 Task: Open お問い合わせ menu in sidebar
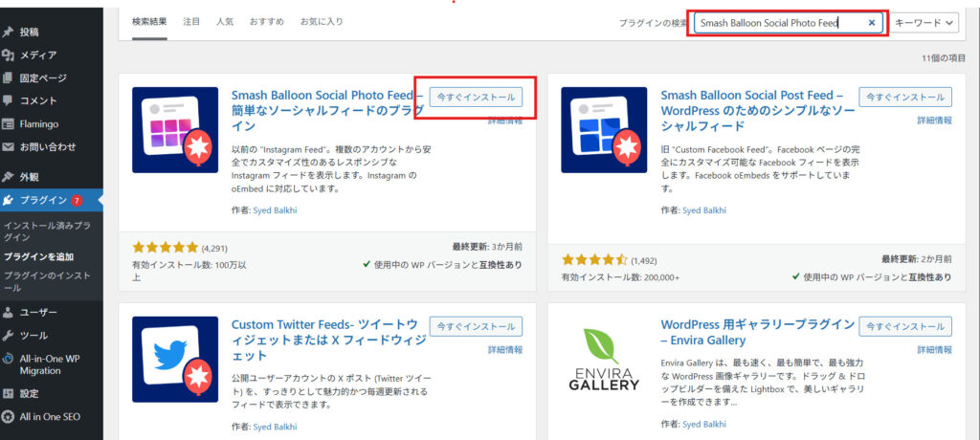coord(48,147)
